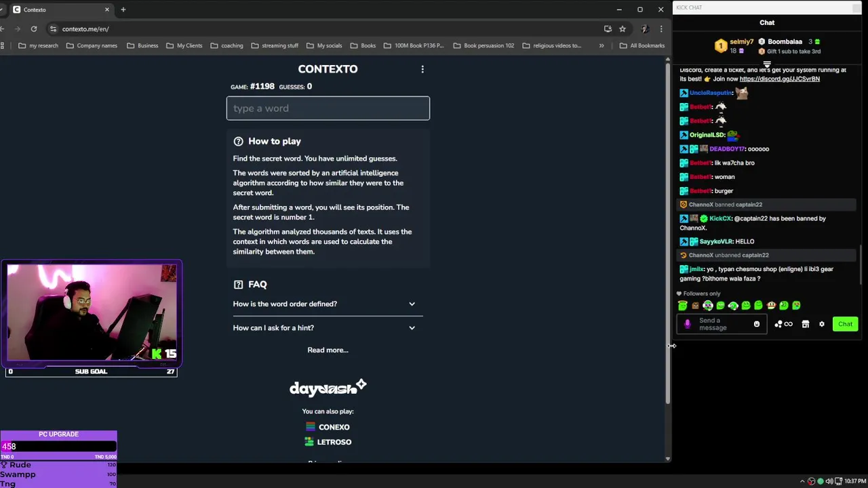Open Kick chat settings gear

click(822, 324)
